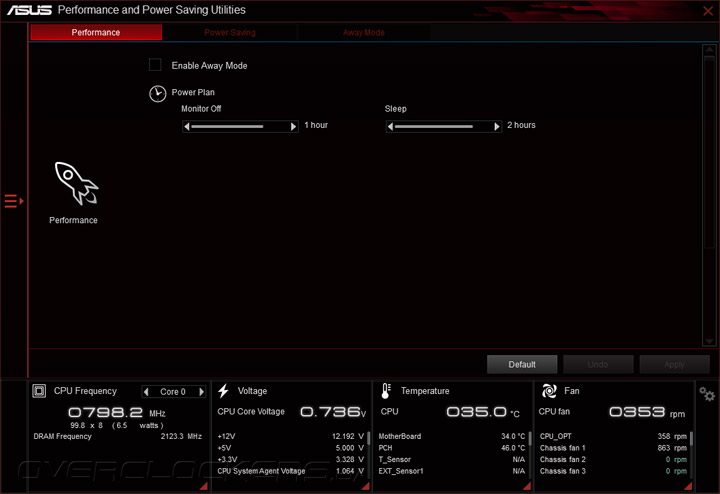Image resolution: width=720 pixels, height=494 pixels.
Task: Click the Temperature list scrollbar
Action: coord(530,438)
